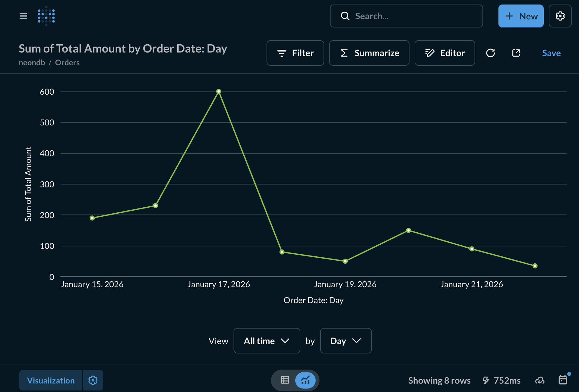This screenshot has width=579, height=392.
Task: Switch results to table view
Action: pyautogui.click(x=285, y=380)
